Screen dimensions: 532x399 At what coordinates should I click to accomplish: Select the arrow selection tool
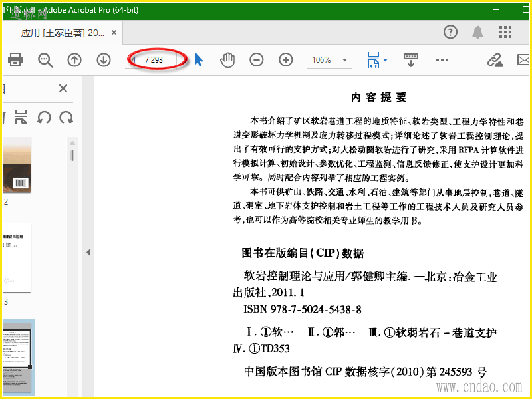198,60
